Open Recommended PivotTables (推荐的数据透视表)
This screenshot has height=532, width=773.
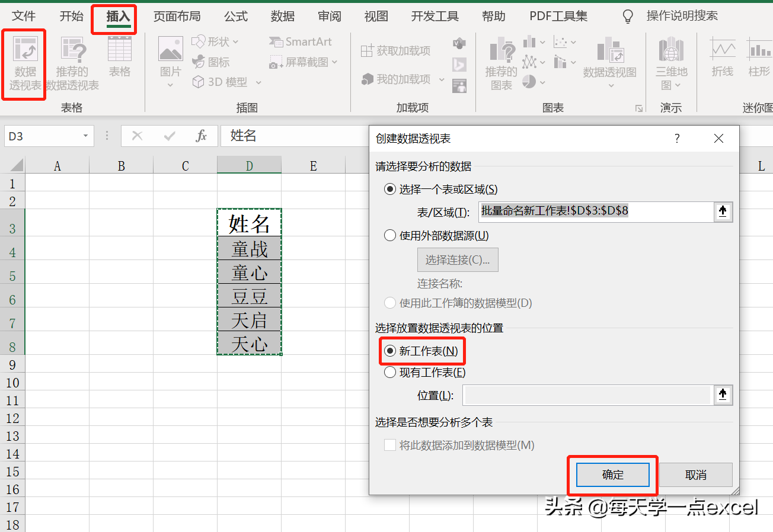[x=72, y=64]
